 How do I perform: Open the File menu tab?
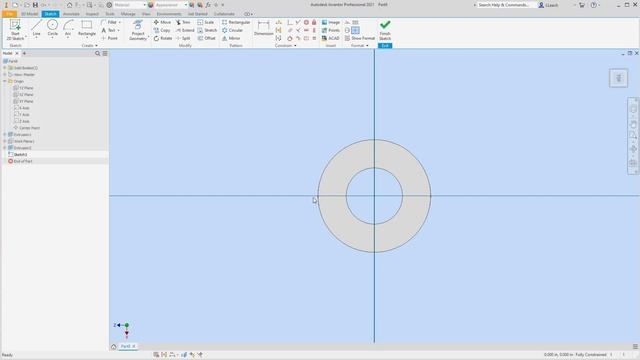click(9, 14)
